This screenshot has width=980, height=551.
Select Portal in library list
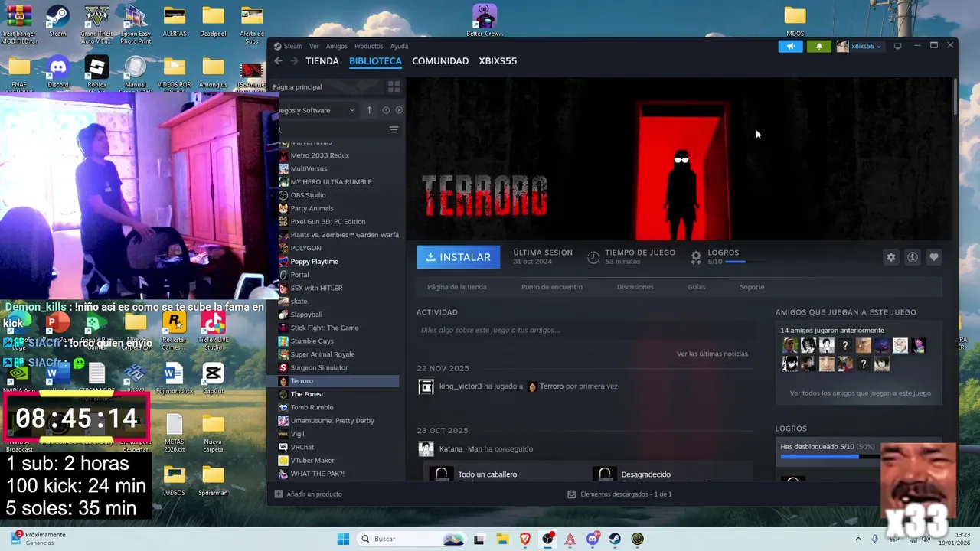pyautogui.click(x=338, y=275)
